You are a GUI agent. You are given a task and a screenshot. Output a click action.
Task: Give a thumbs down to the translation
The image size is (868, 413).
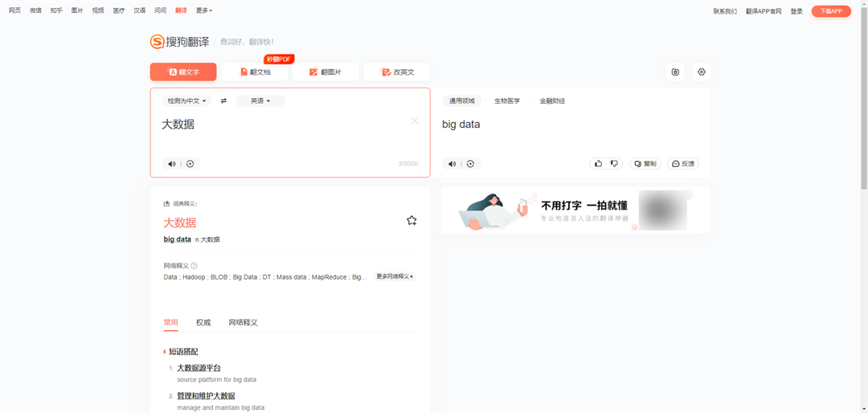(614, 163)
